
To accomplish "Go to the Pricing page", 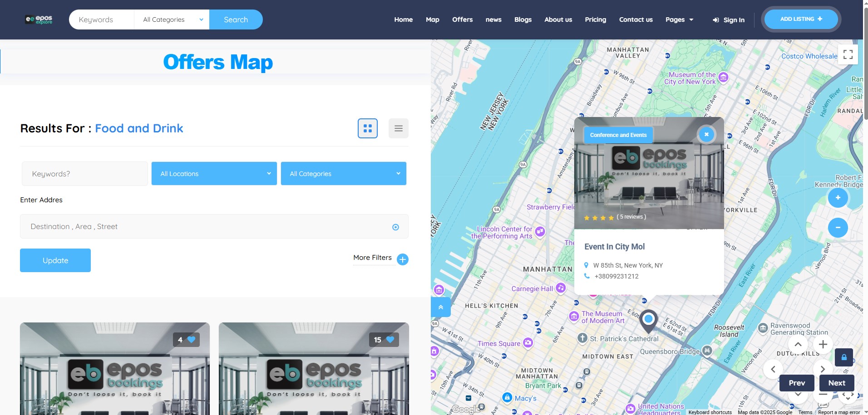I will 595,20.
